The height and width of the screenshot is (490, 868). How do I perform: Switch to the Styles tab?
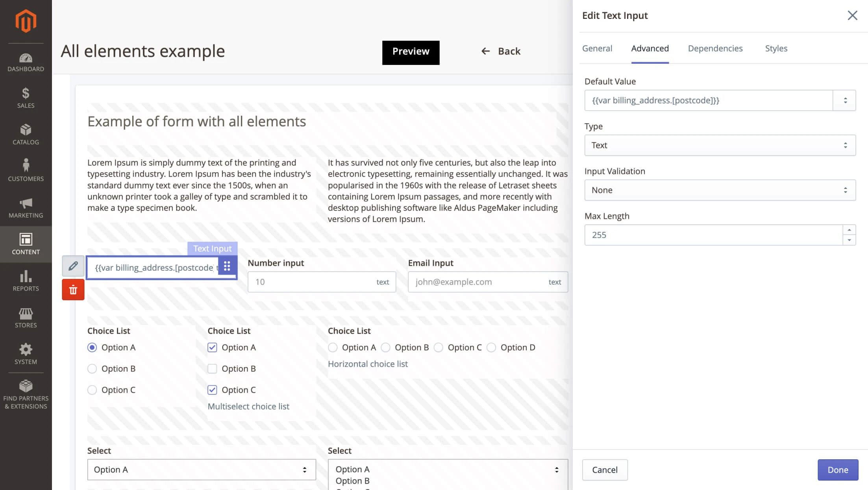pyautogui.click(x=776, y=48)
